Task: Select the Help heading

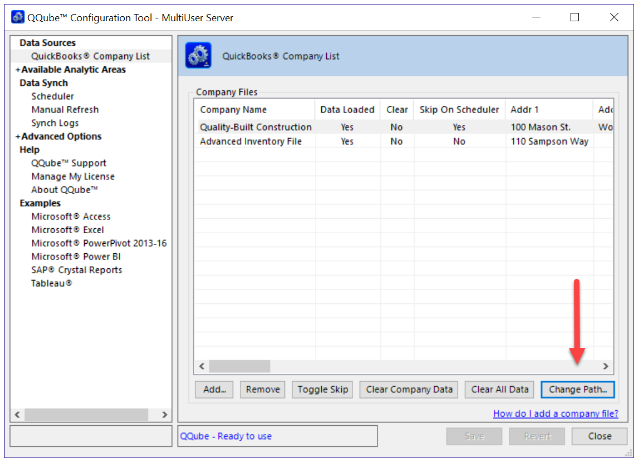Action: 30,150
